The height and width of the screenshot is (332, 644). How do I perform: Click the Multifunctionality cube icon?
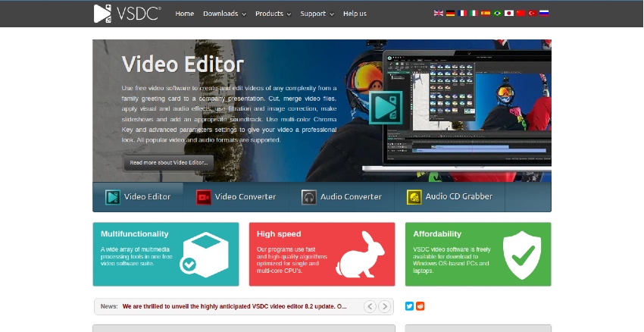tap(204, 255)
